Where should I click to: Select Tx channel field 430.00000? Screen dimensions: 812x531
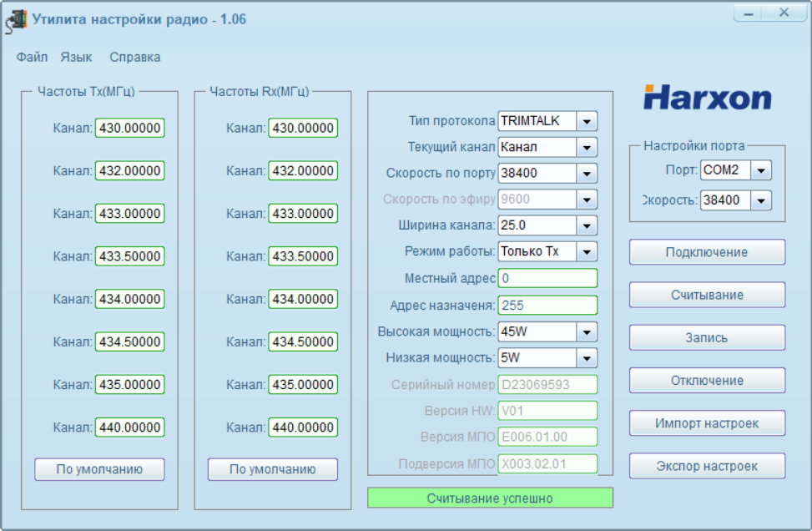130,128
